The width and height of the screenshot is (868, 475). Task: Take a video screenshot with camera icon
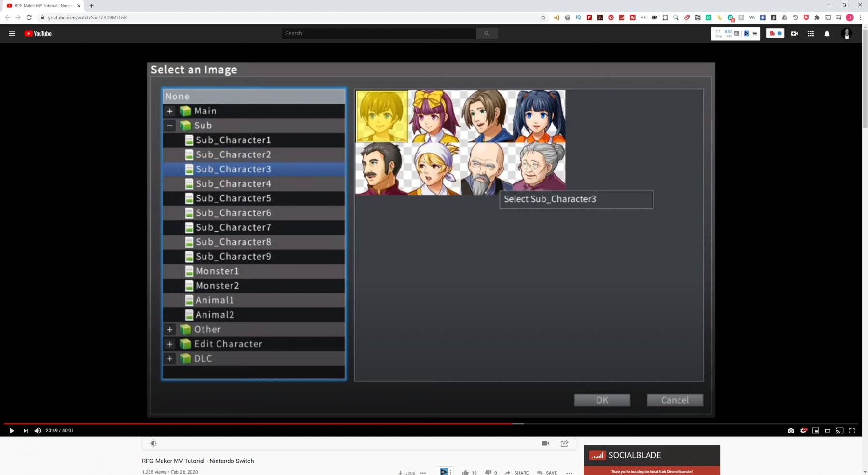(791, 431)
